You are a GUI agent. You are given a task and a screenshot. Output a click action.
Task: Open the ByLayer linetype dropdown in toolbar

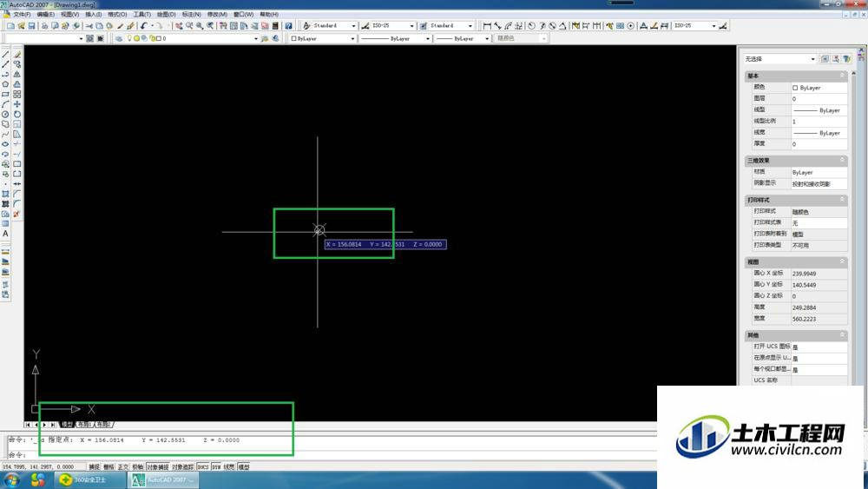(x=427, y=39)
